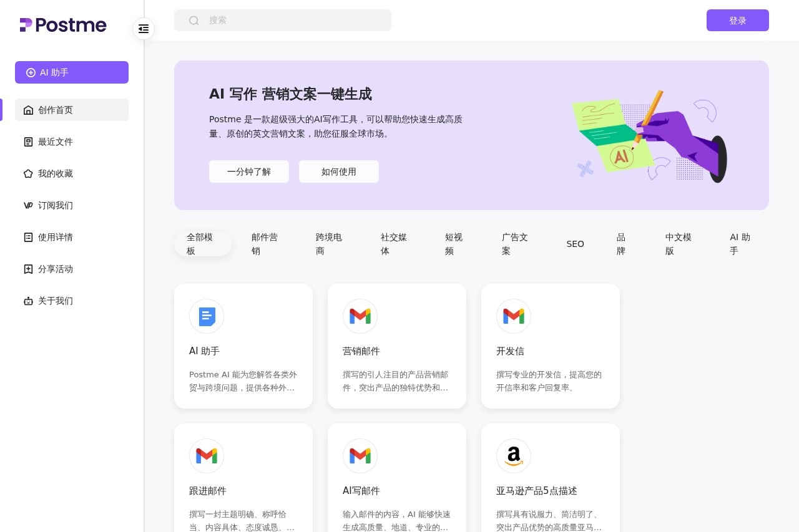Click the purple AI 助手 button
This screenshot has height=532, width=799.
click(71, 72)
